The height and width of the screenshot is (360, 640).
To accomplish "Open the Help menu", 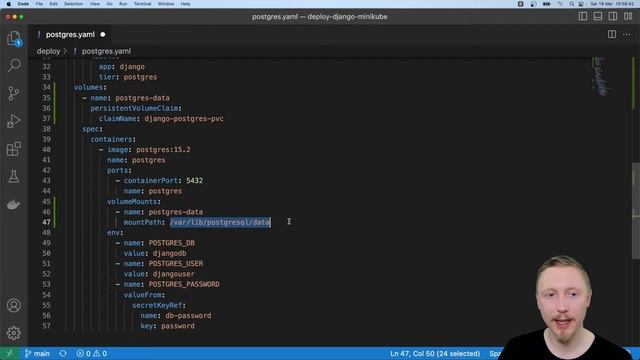I will pyautogui.click(x=185, y=4).
